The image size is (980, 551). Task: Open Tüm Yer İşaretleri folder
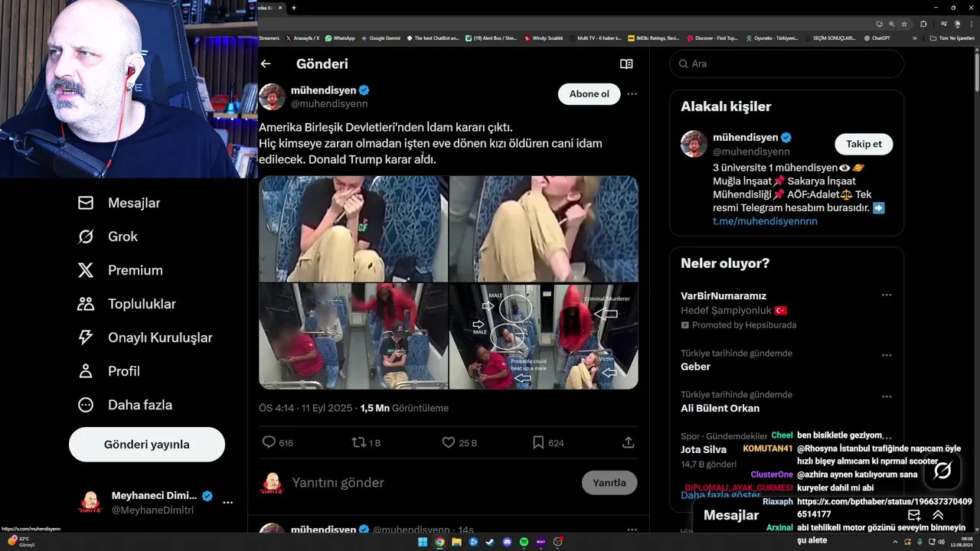click(x=952, y=37)
